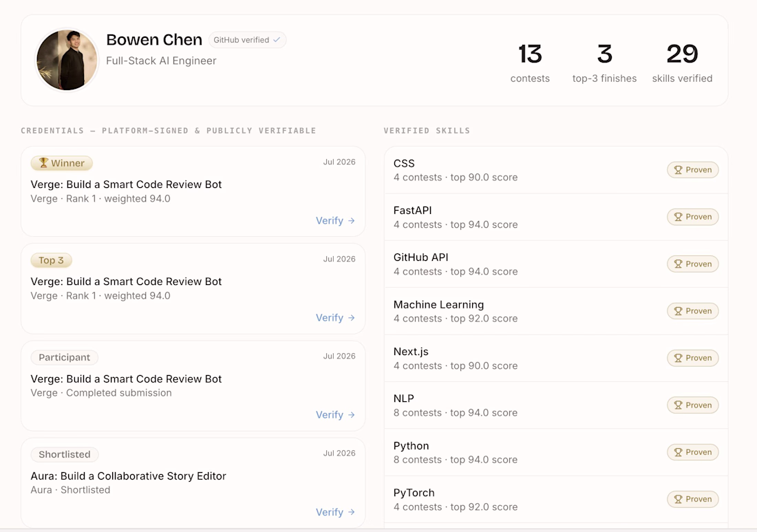The height and width of the screenshot is (532, 757).
Task: Click the trophy icon on Winner badge
Action: (x=43, y=162)
